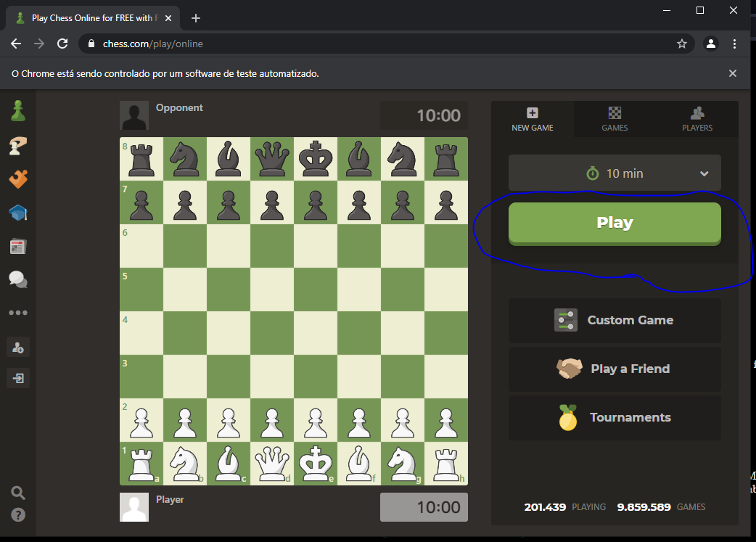
Task: Click the Custom Game button
Action: pos(615,320)
